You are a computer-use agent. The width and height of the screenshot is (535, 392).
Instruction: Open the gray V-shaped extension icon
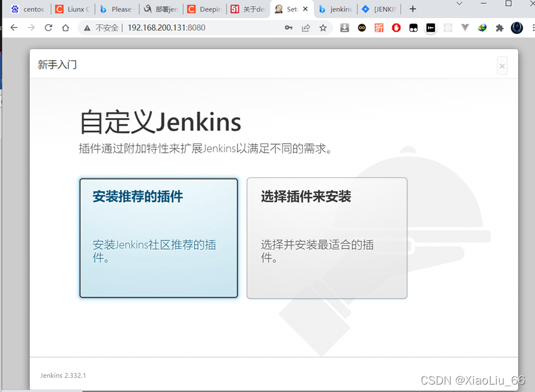[465, 28]
